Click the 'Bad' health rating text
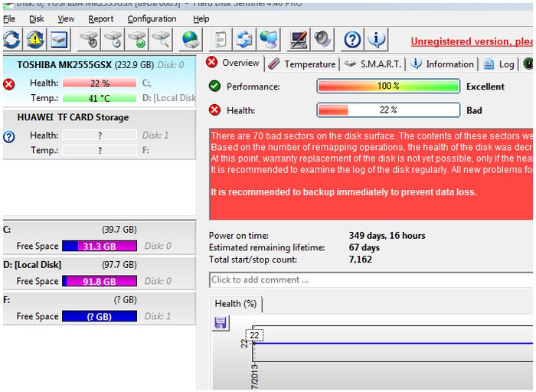This screenshot has width=536, height=392. click(474, 110)
